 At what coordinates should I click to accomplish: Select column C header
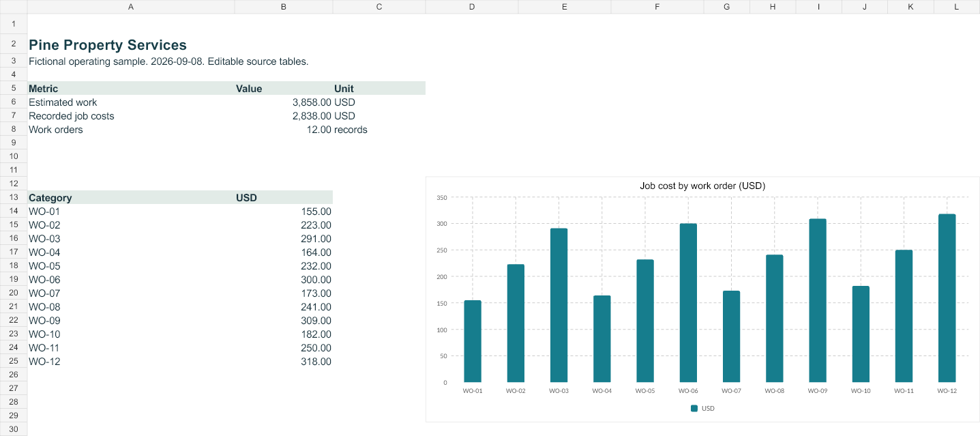pyautogui.click(x=379, y=7)
